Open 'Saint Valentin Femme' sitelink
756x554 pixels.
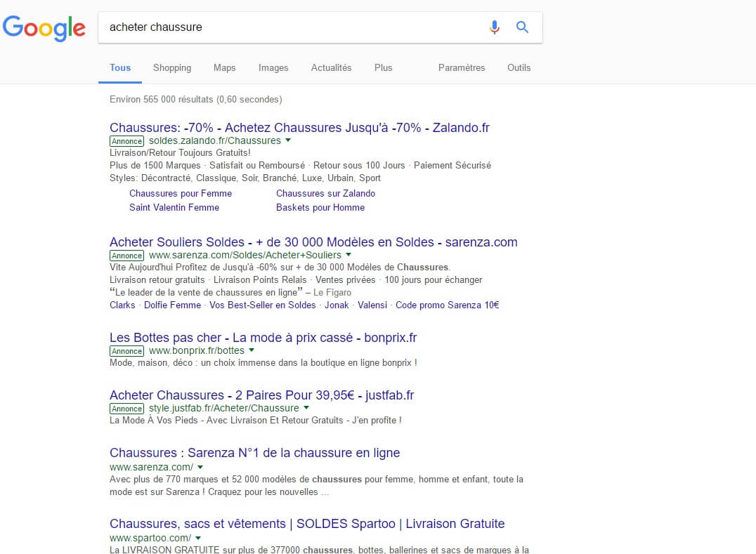pyautogui.click(x=174, y=208)
